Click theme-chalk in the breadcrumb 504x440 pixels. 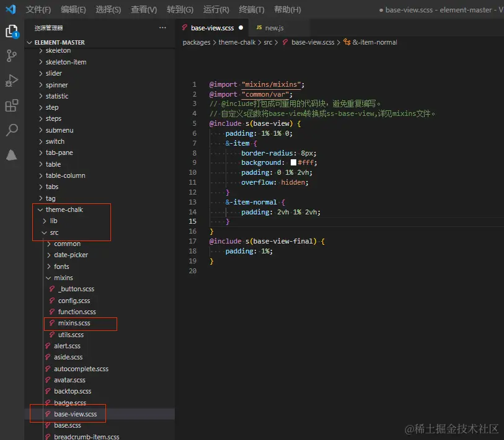pos(237,42)
